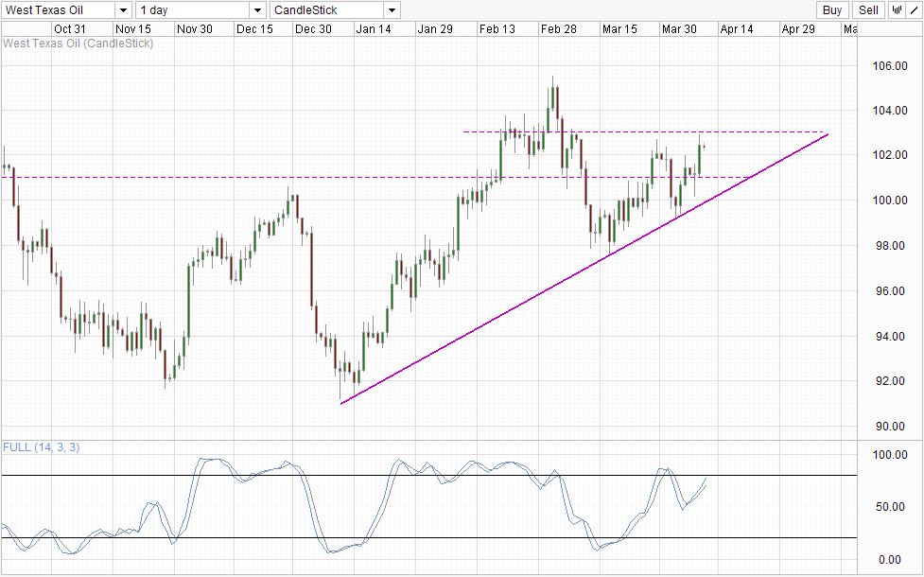Click the "Nov 30" date label
924x577 pixels.
point(195,29)
